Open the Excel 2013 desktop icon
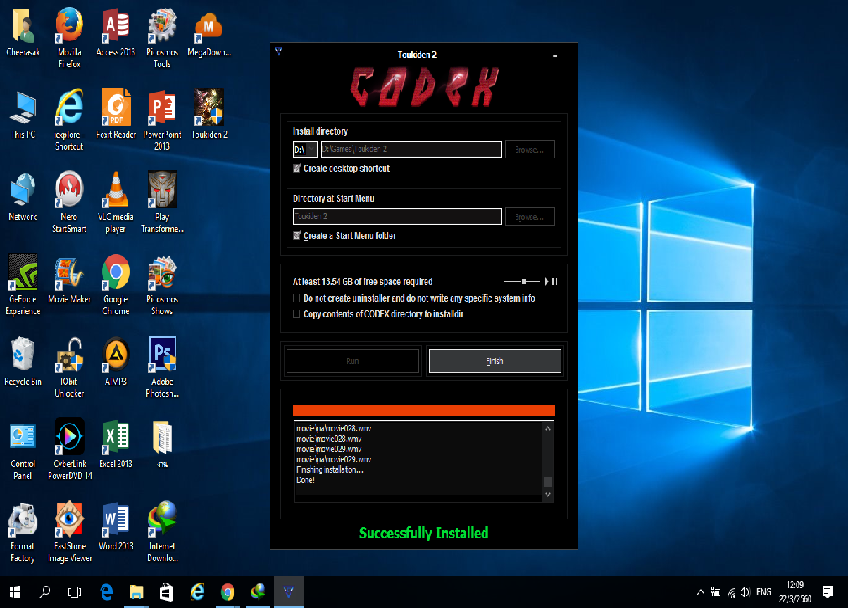 pyautogui.click(x=116, y=443)
